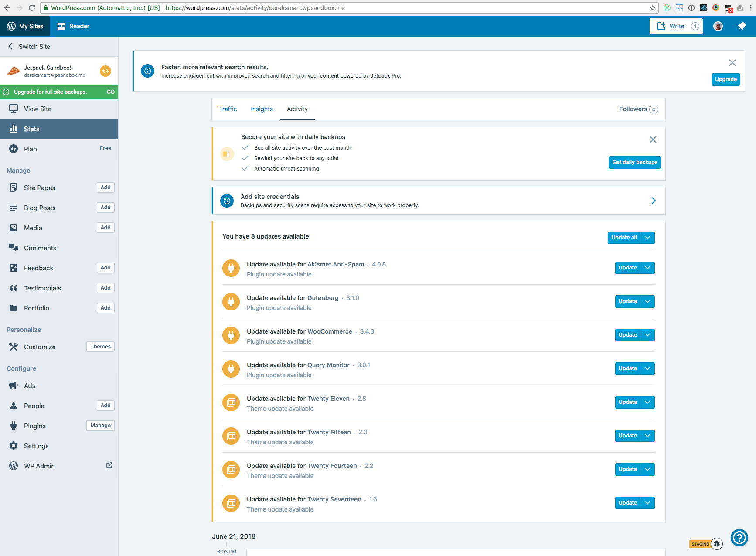Open Comments in the sidebar
Screen dimensions: 756x556
click(x=59, y=248)
